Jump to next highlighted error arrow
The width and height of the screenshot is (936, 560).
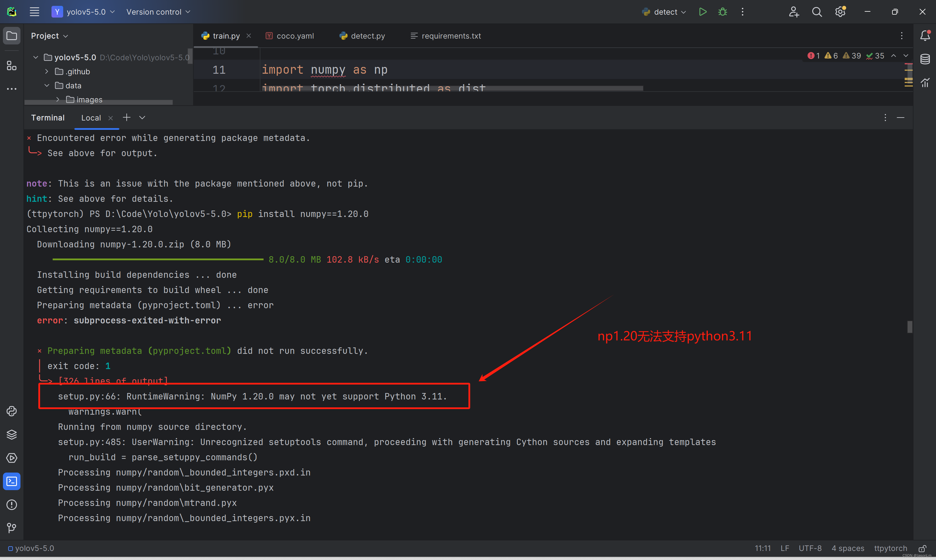tap(906, 56)
